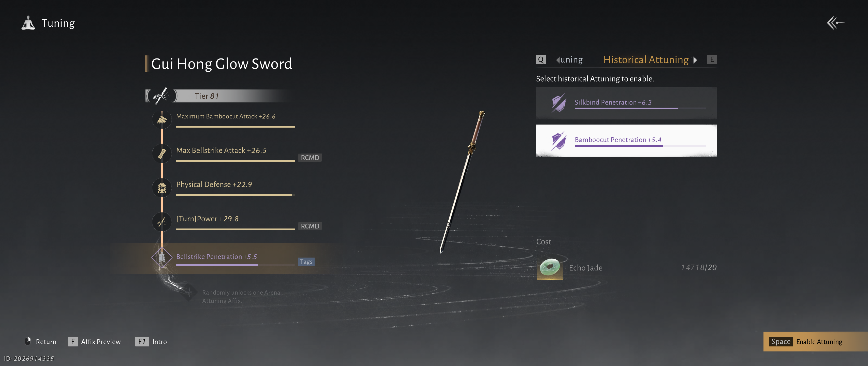This screenshot has width=868, height=366.
Task: Open Affix Preview
Action: [x=94, y=341]
